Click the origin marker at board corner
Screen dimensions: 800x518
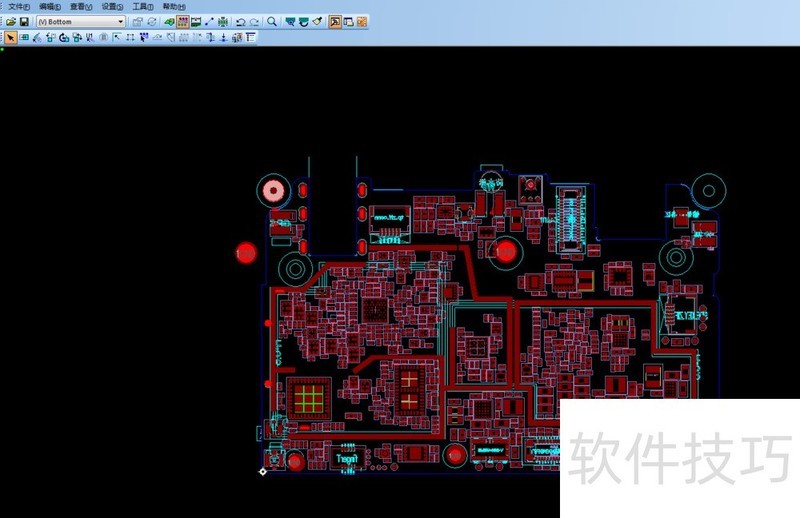[x=263, y=472]
